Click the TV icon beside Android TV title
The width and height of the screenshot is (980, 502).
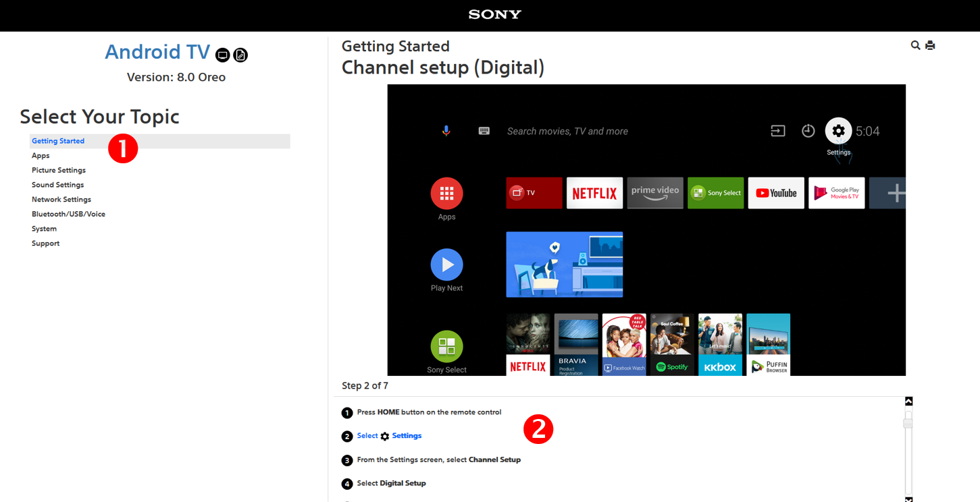(x=222, y=55)
